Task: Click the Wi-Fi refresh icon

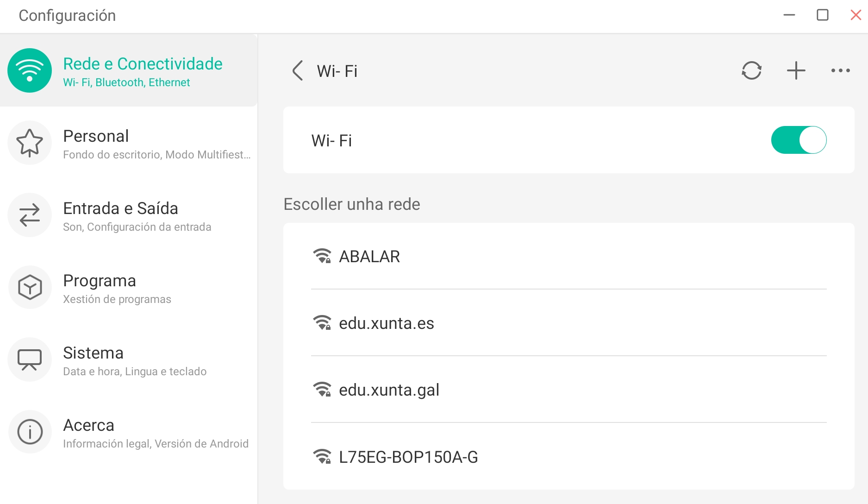Action: tap(751, 71)
